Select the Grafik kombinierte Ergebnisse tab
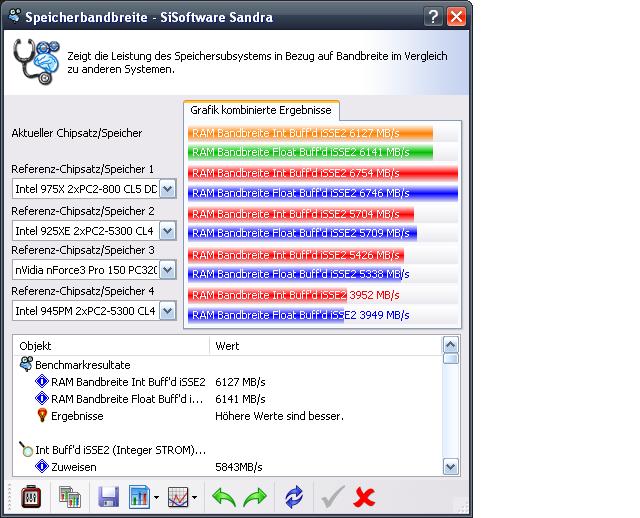The height and width of the screenshot is (518, 640). (261, 110)
